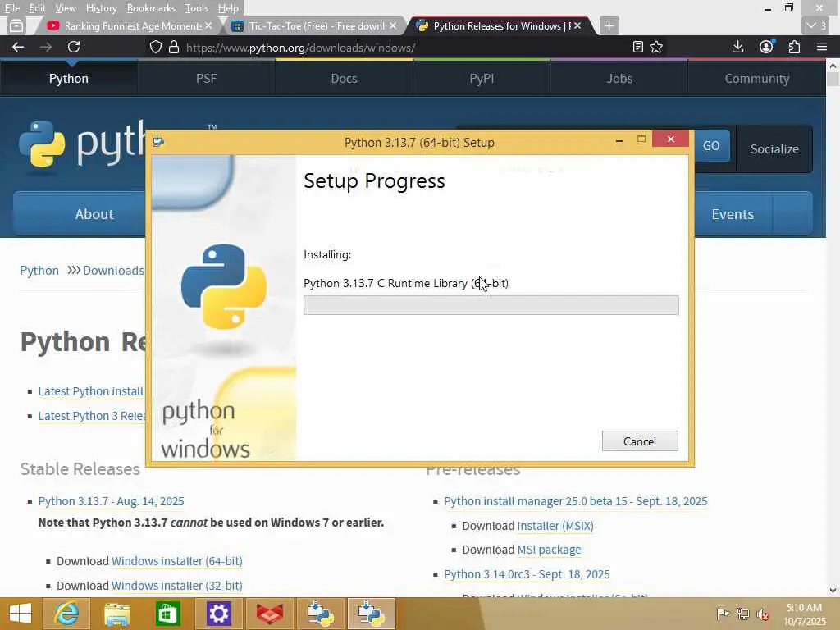Click the Python breadcrumb link
The height and width of the screenshot is (630, 840).
(39, 270)
